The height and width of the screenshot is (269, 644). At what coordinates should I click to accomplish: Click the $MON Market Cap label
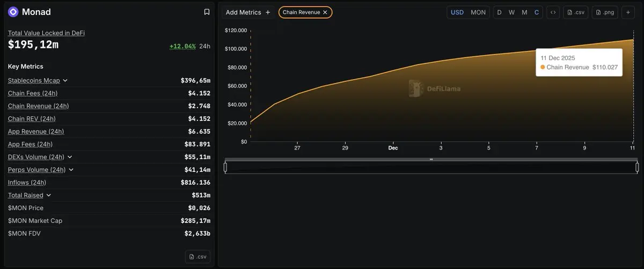pyautogui.click(x=35, y=221)
